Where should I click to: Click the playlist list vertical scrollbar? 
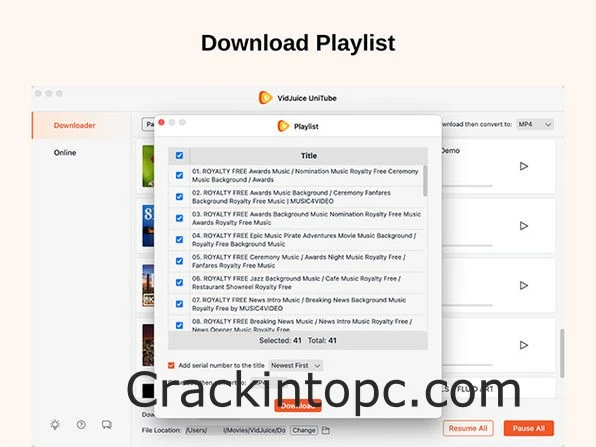[425, 181]
